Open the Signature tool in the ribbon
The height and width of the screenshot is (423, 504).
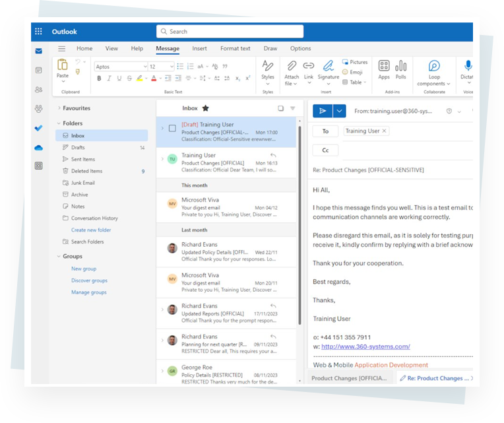pos(328,67)
